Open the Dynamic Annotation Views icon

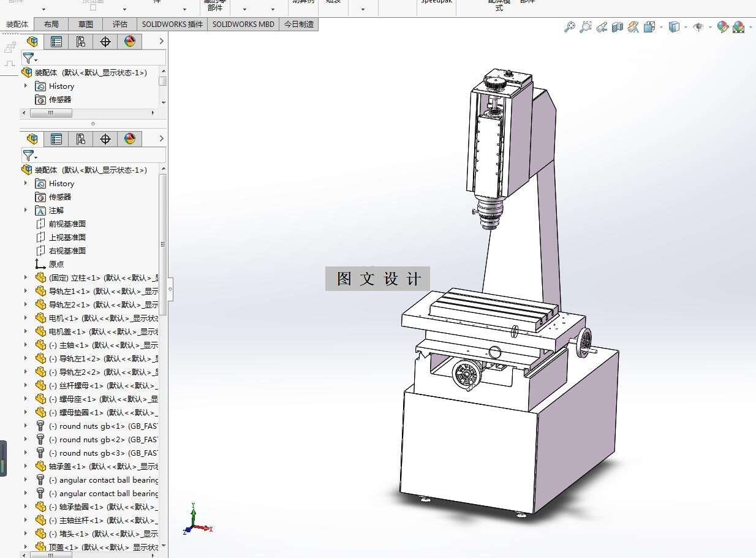click(633, 27)
